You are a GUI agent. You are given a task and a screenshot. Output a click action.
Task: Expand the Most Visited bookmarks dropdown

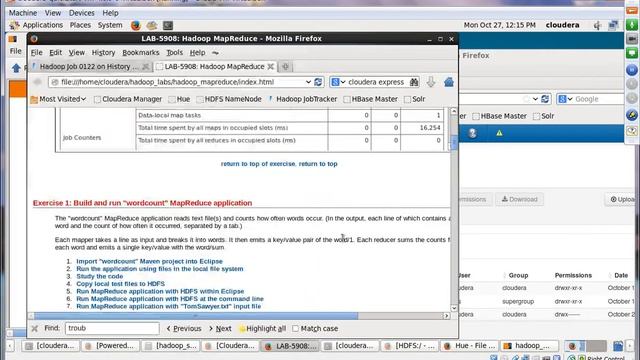(x=83, y=99)
